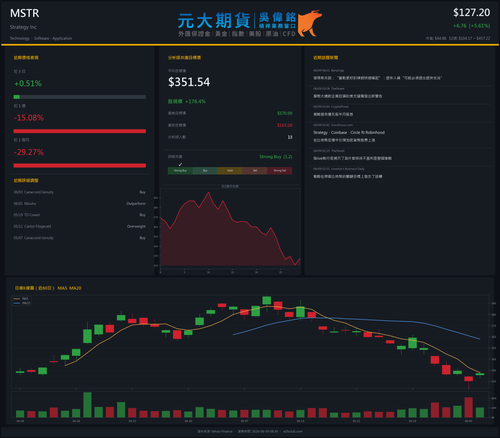The image size is (500, 438).
Task: Click the red 30-day price area chart
Action: tap(230, 230)
